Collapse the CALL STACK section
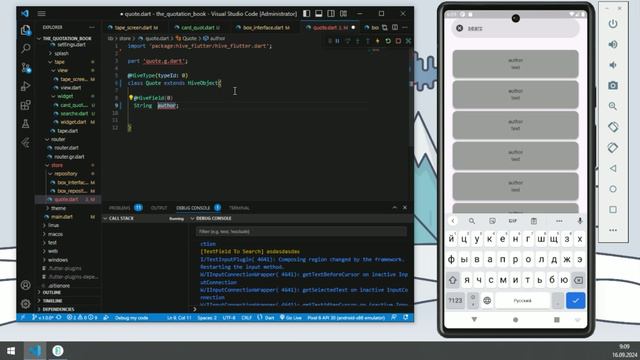The image size is (640, 360). (121, 218)
